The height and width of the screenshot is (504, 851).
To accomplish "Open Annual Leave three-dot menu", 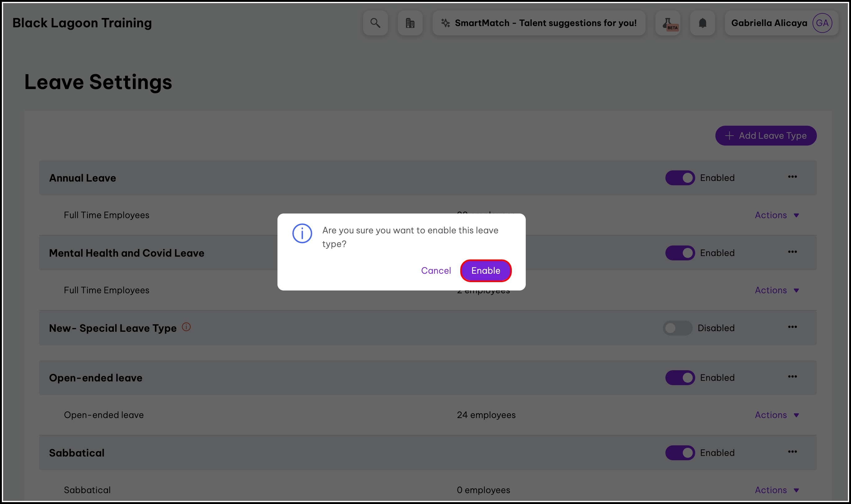I will (792, 177).
